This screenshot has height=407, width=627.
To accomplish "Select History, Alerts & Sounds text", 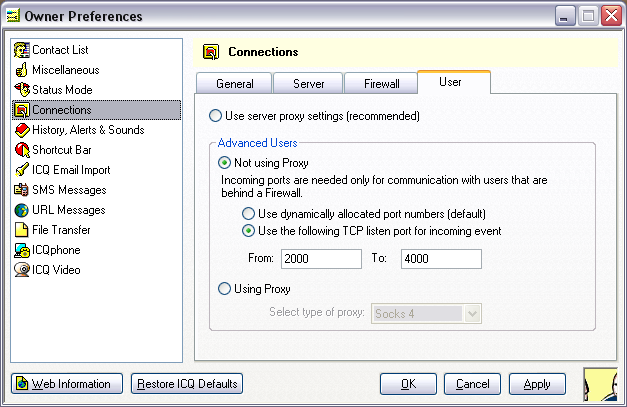I will 88,130.
